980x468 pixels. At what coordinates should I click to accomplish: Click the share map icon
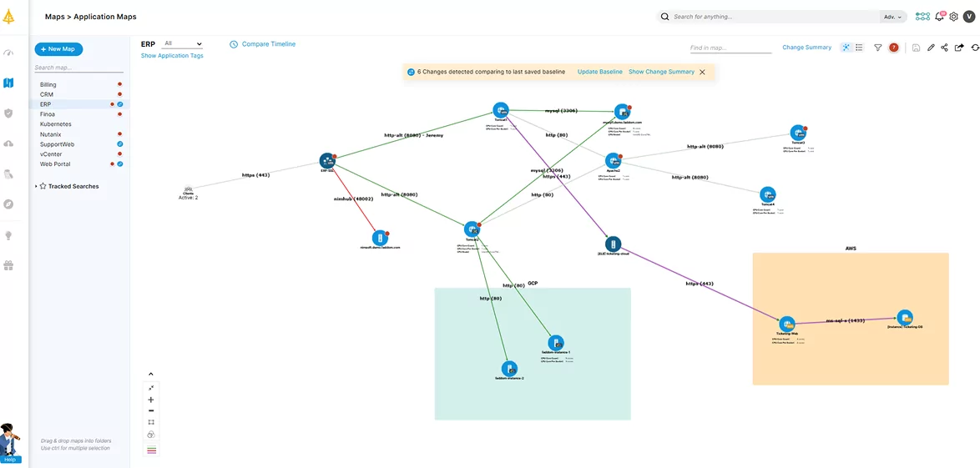pos(945,48)
